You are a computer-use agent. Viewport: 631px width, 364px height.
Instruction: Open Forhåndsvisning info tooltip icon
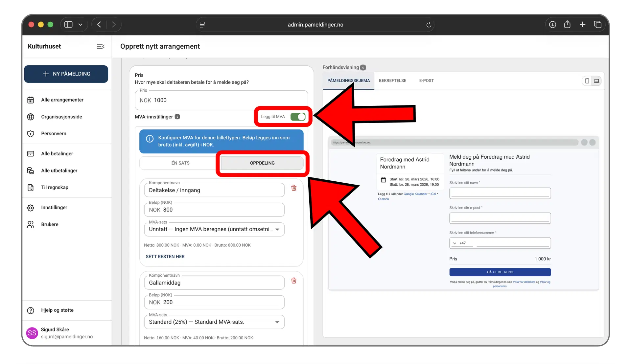click(363, 67)
